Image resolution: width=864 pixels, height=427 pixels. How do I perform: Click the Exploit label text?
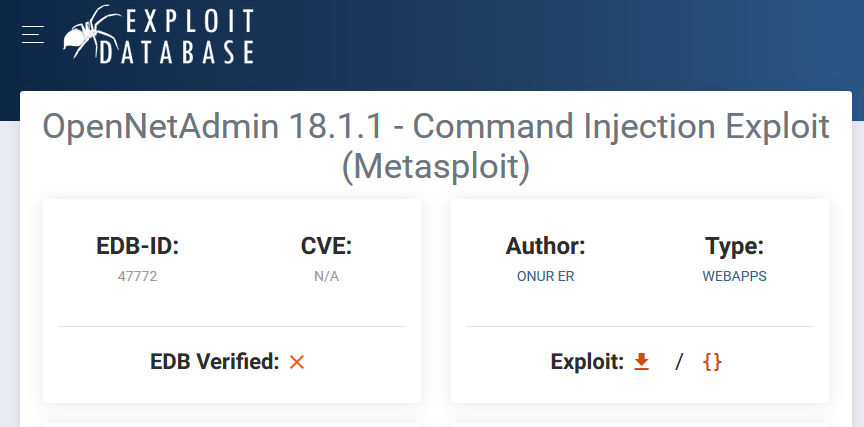coord(587,362)
